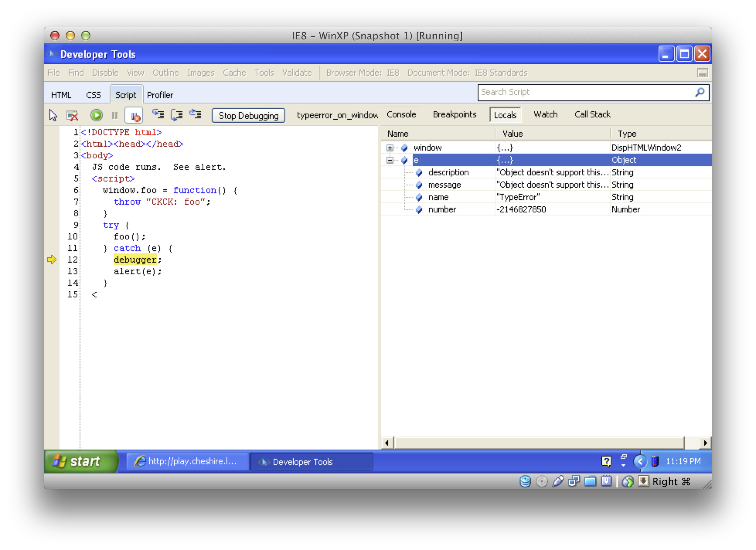Viewport: 756px width, 550px height.
Task: Switch to the http://play.cheshire IE taskbar item
Action: point(188,462)
